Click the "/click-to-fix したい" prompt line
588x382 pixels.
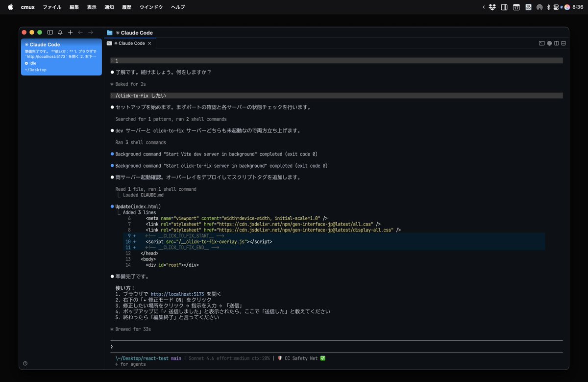tap(337, 96)
